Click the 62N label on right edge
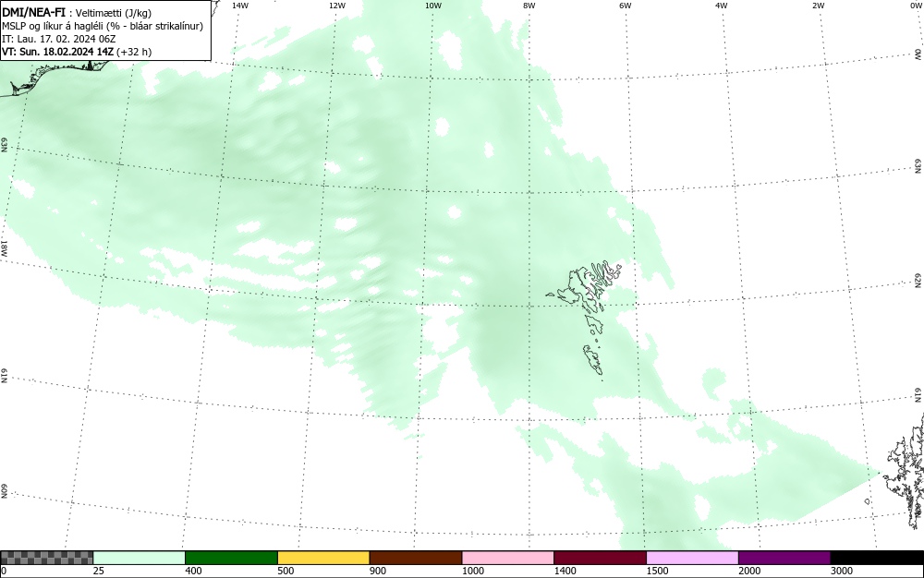This screenshot has width=924, height=578. tap(918, 281)
